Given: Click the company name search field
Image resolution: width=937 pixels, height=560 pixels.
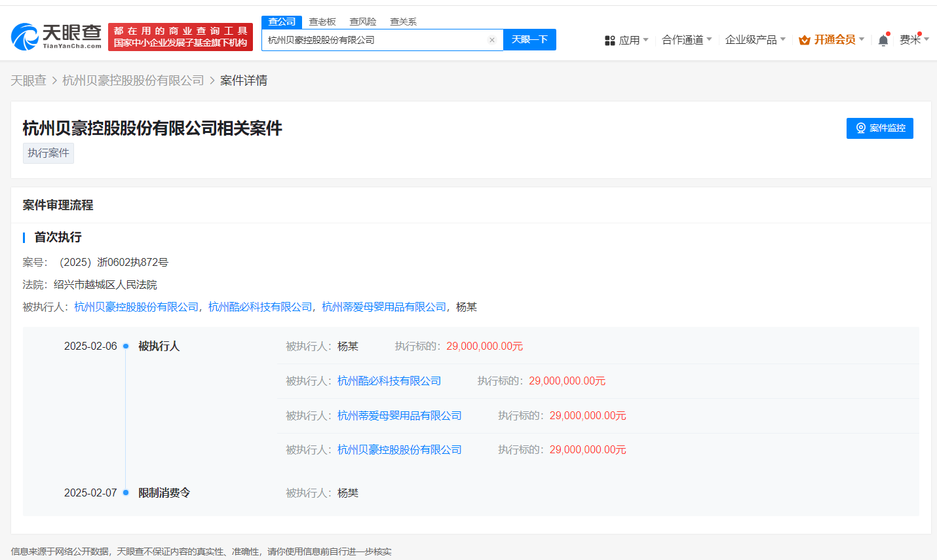Looking at the screenshot, I should pos(375,40).
